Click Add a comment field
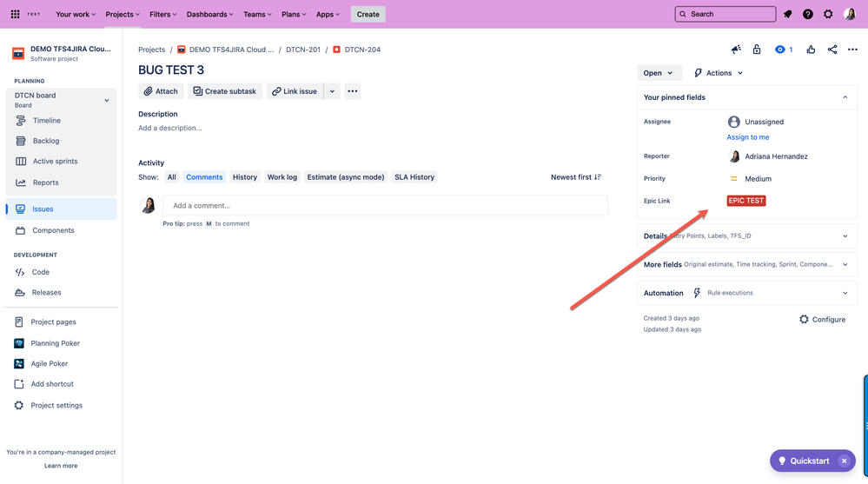The height and width of the screenshot is (484, 868). tap(385, 205)
